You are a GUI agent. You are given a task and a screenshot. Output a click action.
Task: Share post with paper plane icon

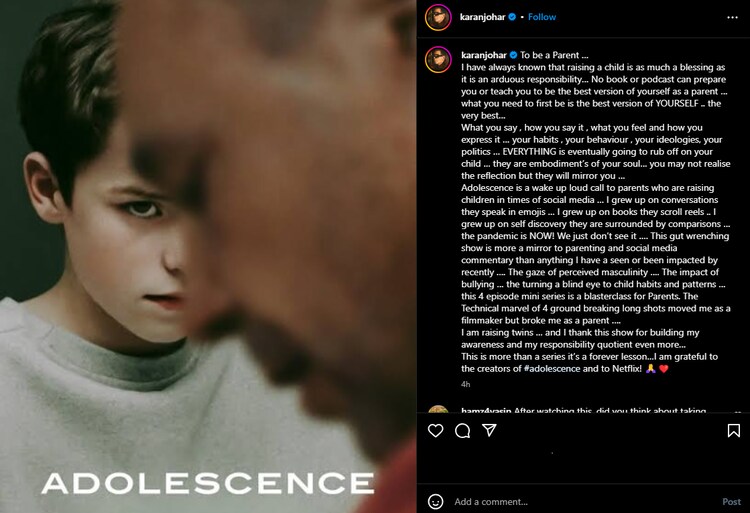tap(489, 430)
